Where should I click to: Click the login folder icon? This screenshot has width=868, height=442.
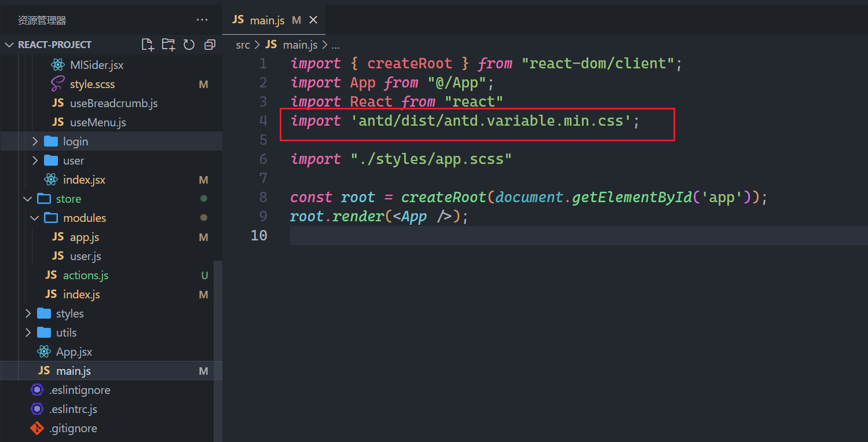tap(51, 141)
